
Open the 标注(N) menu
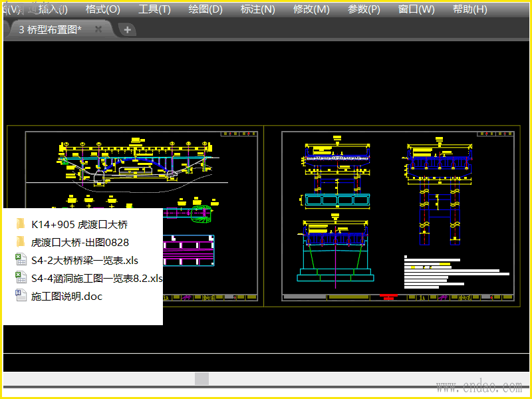pos(257,9)
